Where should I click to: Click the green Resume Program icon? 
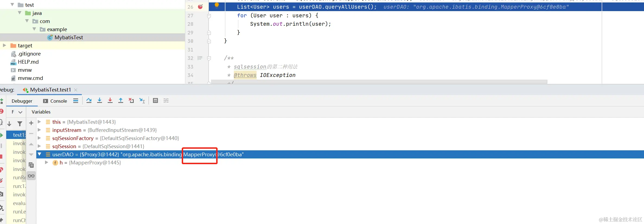1,135
